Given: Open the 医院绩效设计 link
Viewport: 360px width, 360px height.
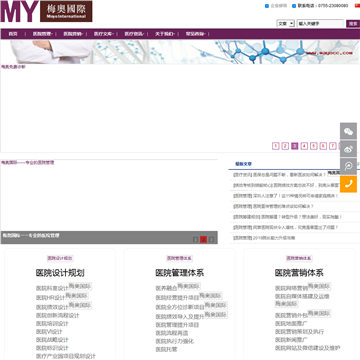Looking at the screenshot, I should (52, 307).
